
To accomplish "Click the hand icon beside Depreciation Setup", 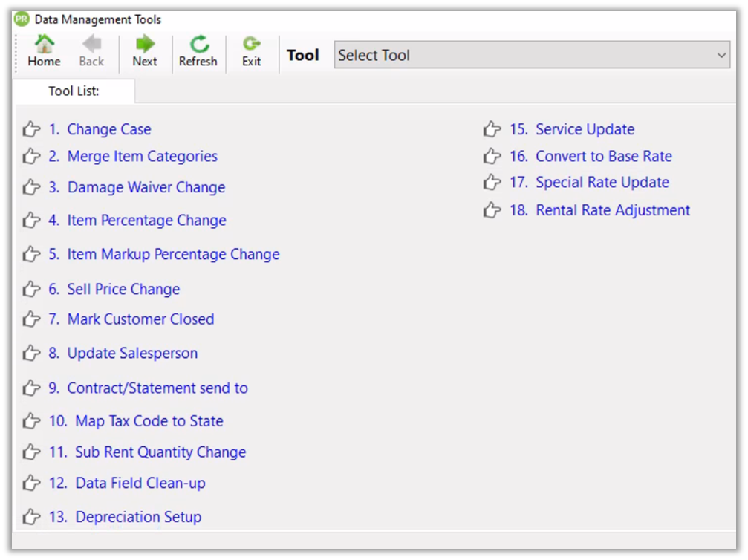I will (x=31, y=517).
